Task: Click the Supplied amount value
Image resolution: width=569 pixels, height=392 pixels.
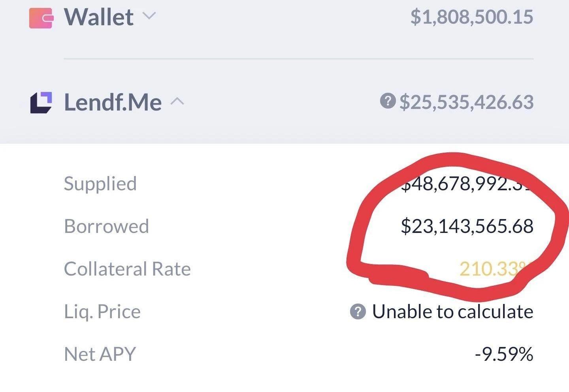Action: point(466,184)
